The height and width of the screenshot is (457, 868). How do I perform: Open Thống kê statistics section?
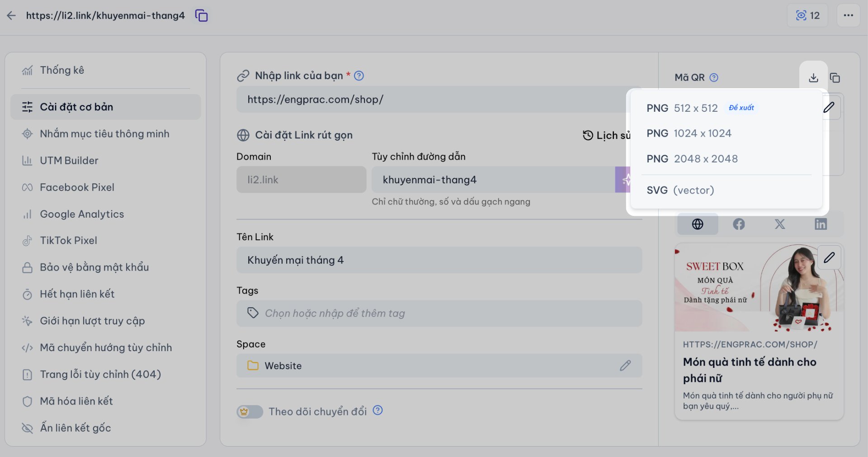pos(105,70)
